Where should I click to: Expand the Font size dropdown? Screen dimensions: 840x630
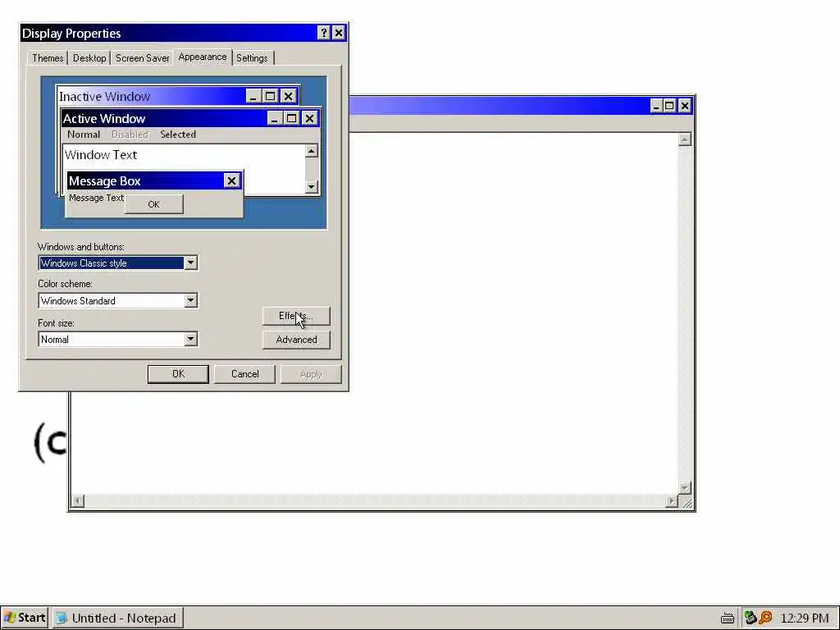[x=190, y=339]
